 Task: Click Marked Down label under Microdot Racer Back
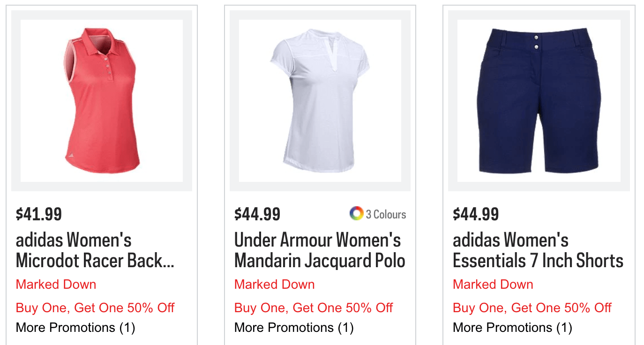click(x=56, y=285)
